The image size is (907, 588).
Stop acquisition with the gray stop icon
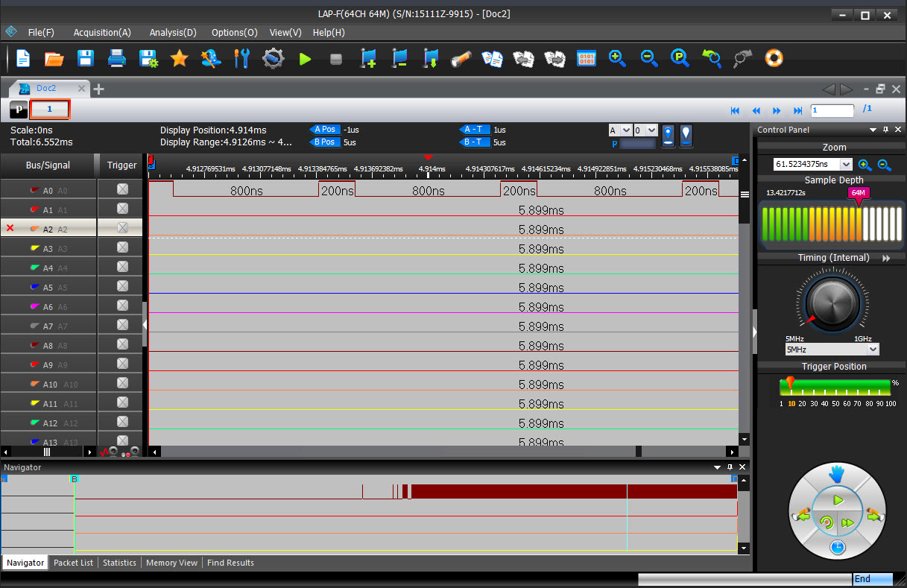pos(336,59)
